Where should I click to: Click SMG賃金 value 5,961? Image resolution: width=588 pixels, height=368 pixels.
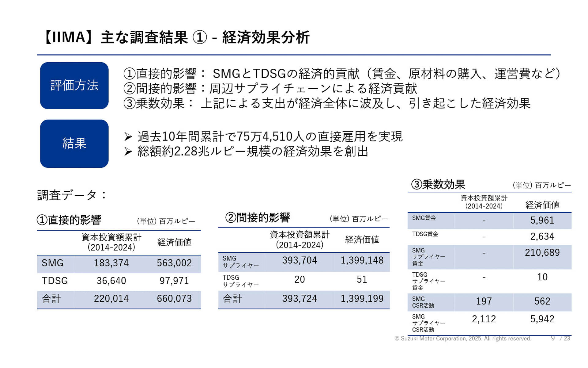click(542, 220)
